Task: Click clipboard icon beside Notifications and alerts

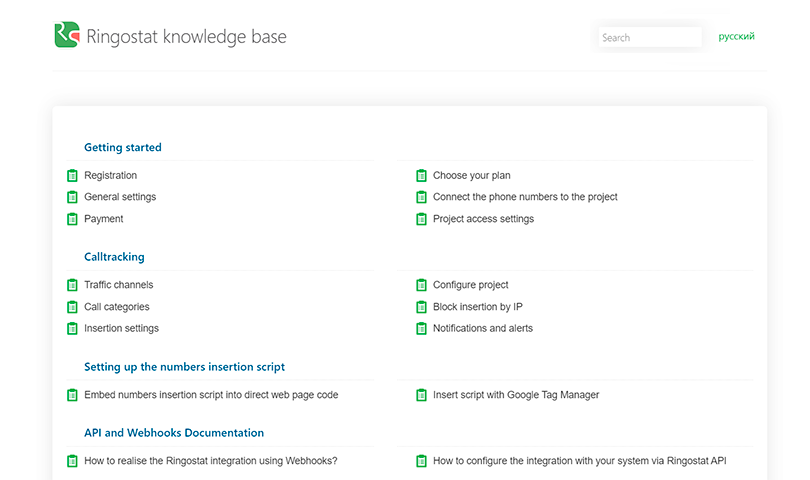Action: click(x=422, y=329)
